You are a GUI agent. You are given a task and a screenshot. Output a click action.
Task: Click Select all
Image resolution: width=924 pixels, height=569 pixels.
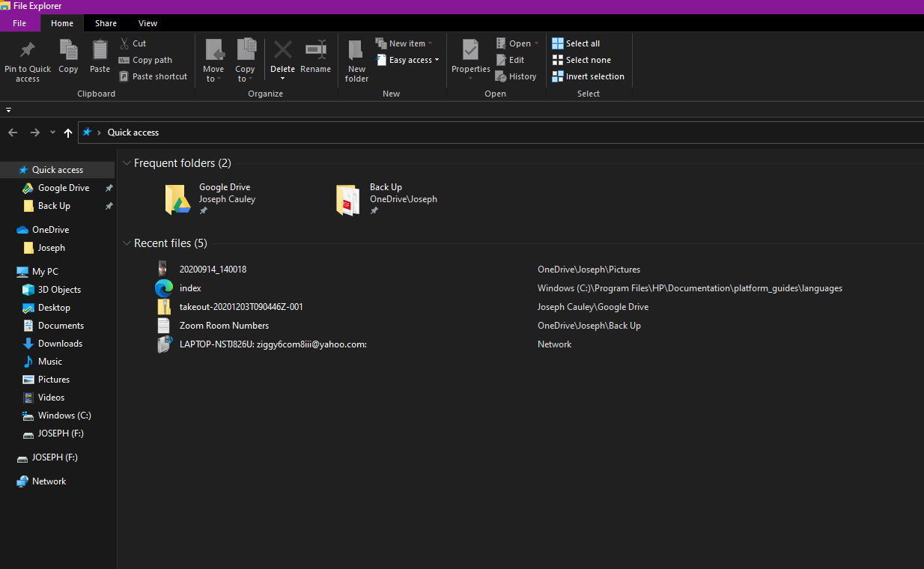(576, 43)
